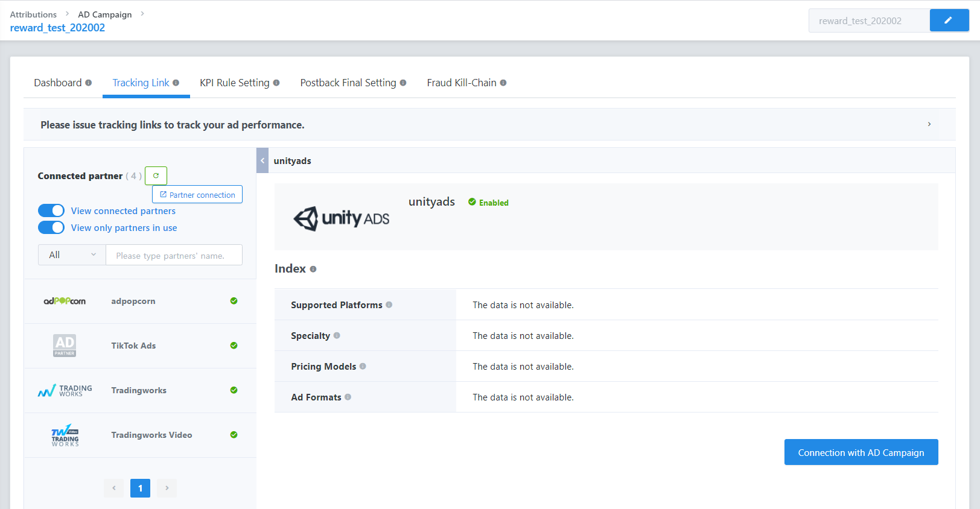This screenshot has width=980, height=509.
Task: Click TikTok Ads partner logo
Action: click(x=65, y=346)
